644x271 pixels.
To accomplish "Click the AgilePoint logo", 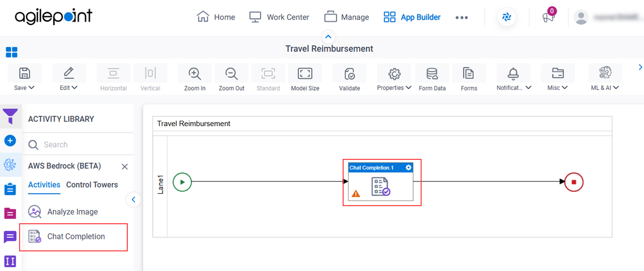I will pos(53,17).
